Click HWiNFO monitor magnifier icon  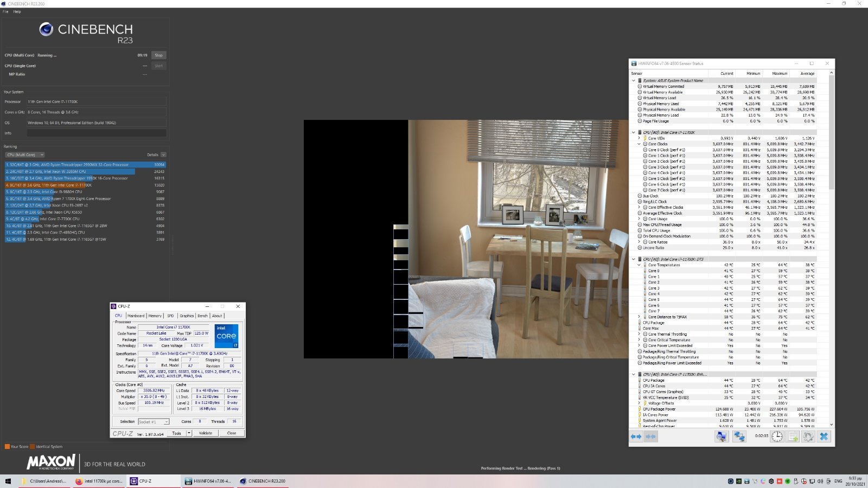point(722,436)
